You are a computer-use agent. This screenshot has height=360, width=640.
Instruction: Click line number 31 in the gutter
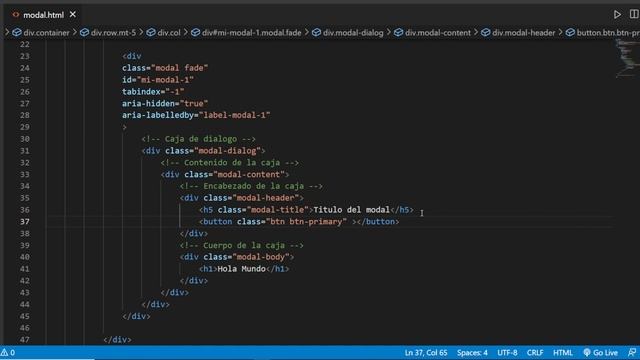24,151
